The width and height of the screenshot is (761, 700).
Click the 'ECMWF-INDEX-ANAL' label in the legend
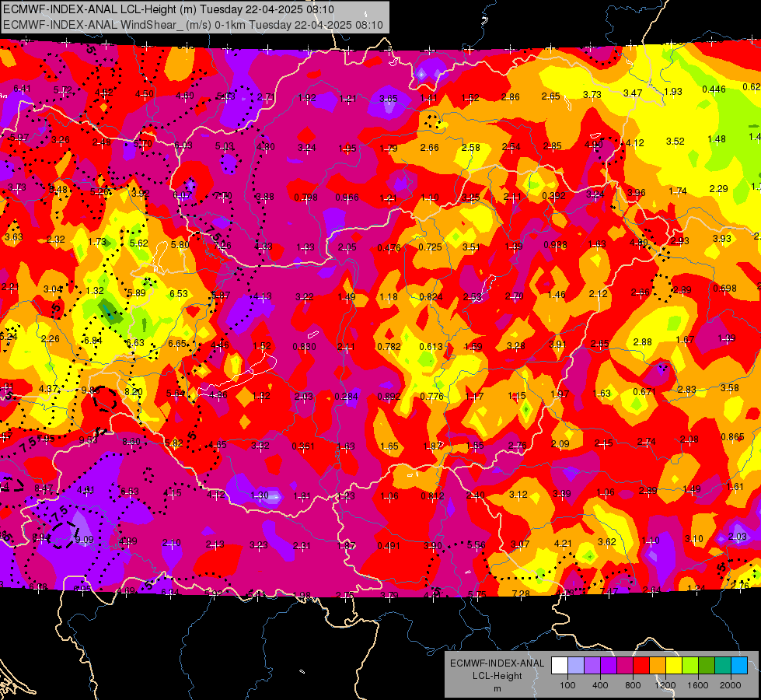click(x=497, y=663)
